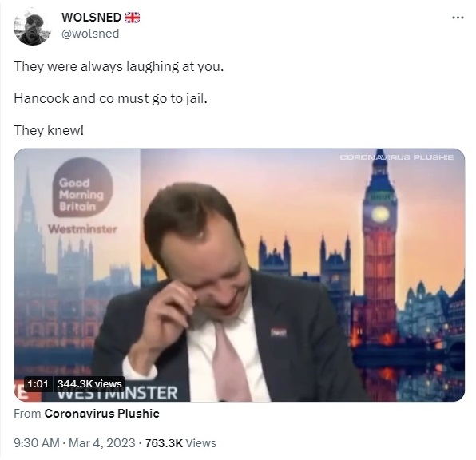Click the 'They knew!' text line
This screenshot has width=476, height=460.
(49, 130)
